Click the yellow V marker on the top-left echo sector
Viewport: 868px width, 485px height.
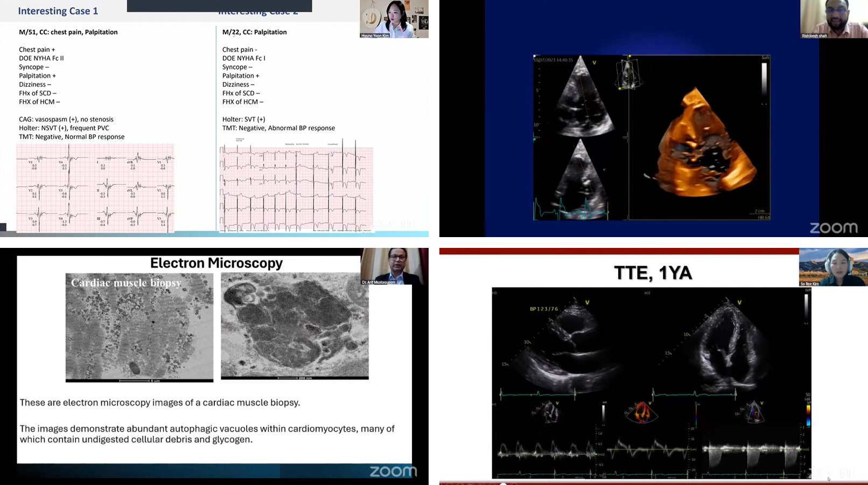click(594, 63)
